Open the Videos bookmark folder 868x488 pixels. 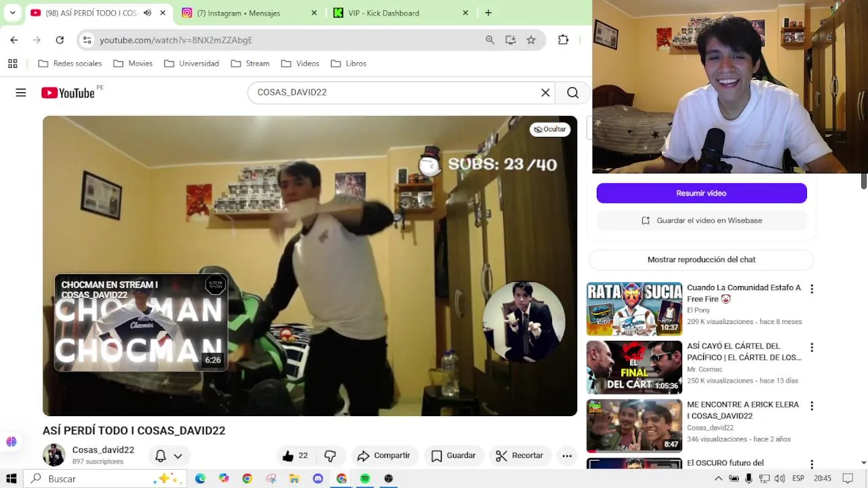(x=300, y=64)
